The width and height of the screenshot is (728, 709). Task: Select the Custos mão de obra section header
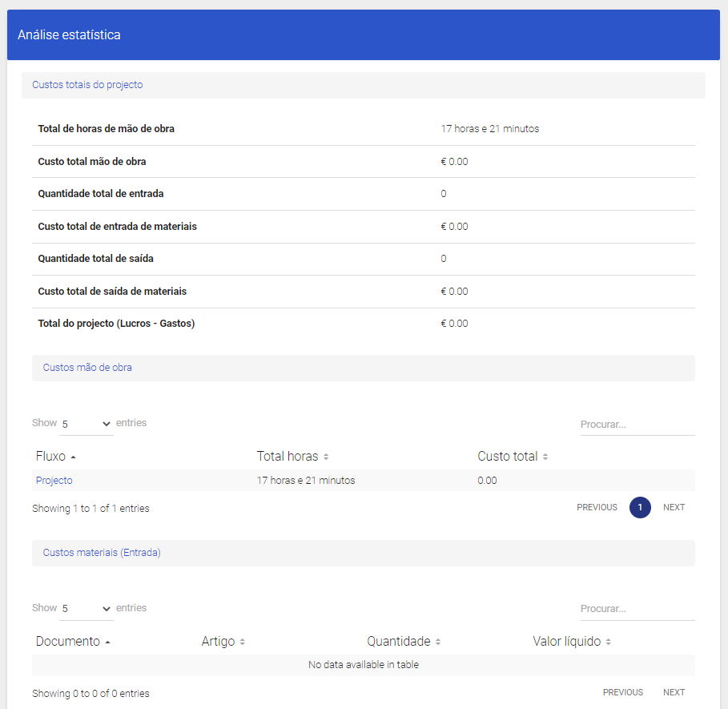pyautogui.click(x=87, y=368)
